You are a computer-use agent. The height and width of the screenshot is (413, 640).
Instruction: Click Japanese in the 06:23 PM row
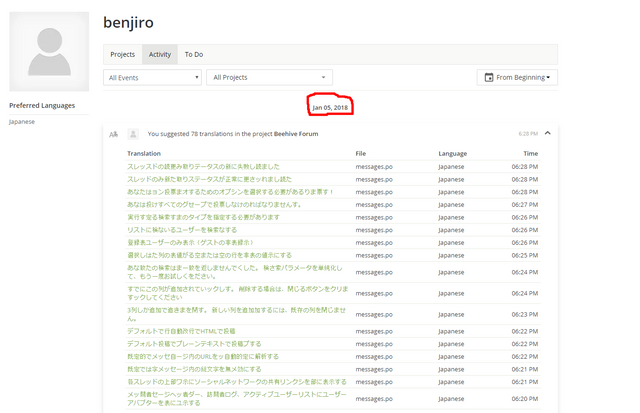(451, 315)
